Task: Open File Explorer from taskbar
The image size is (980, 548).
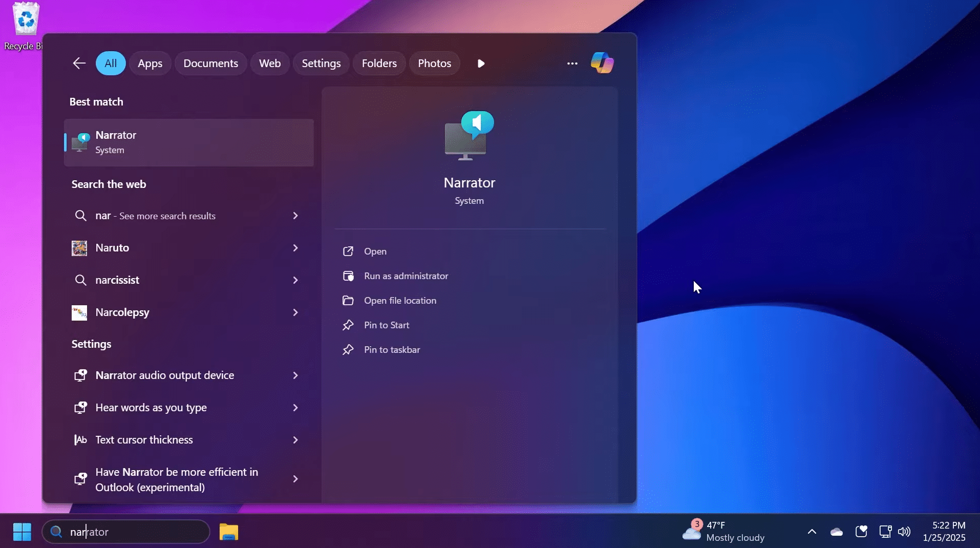Action: pyautogui.click(x=229, y=532)
